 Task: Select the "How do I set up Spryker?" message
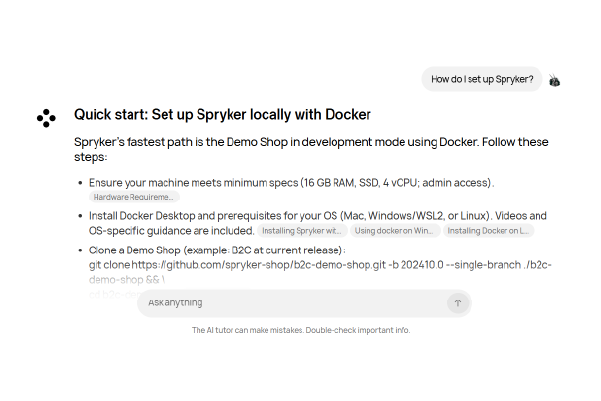pos(481,79)
